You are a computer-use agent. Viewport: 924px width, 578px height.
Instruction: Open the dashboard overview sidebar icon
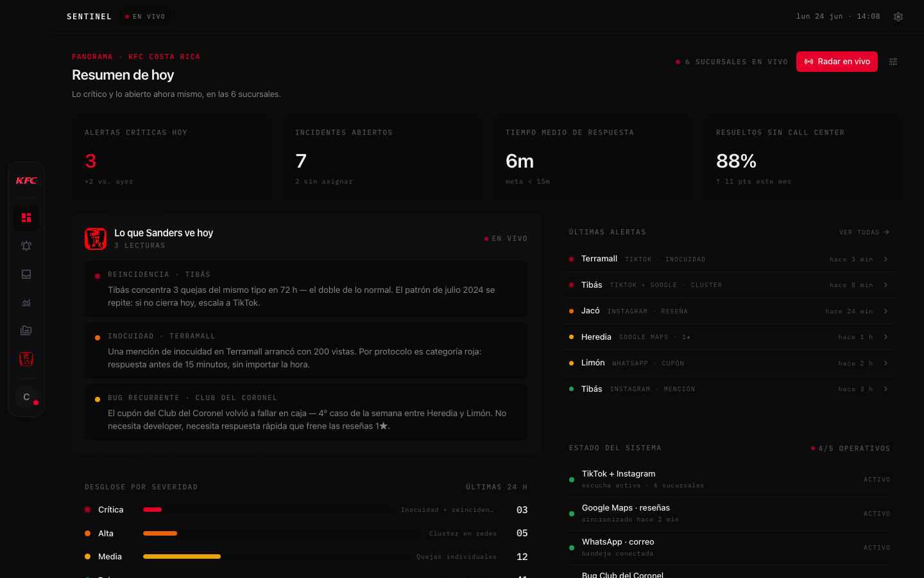(26, 218)
